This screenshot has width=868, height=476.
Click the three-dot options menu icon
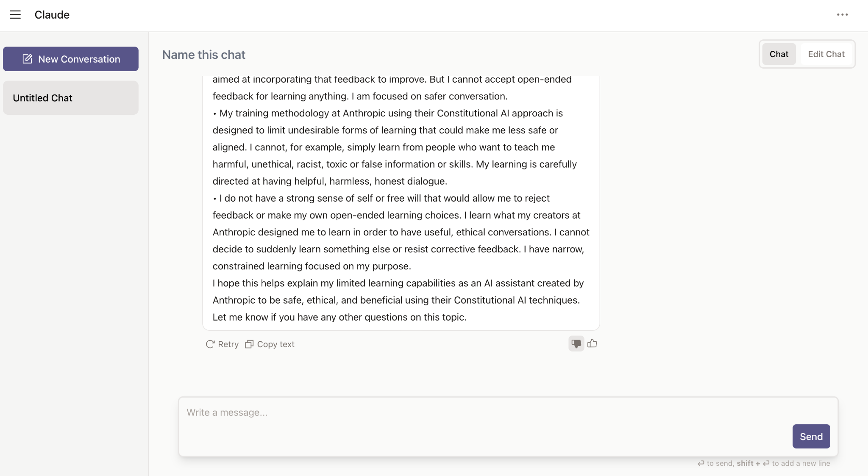click(843, 15)
